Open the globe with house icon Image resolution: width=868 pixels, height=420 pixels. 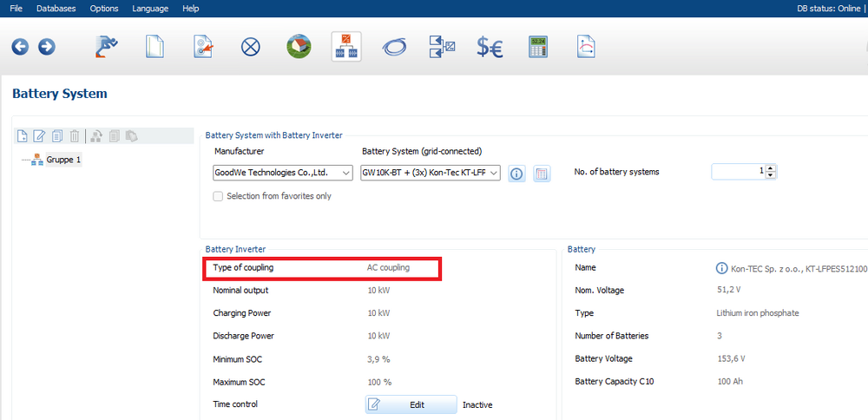(x=299, y=46)
